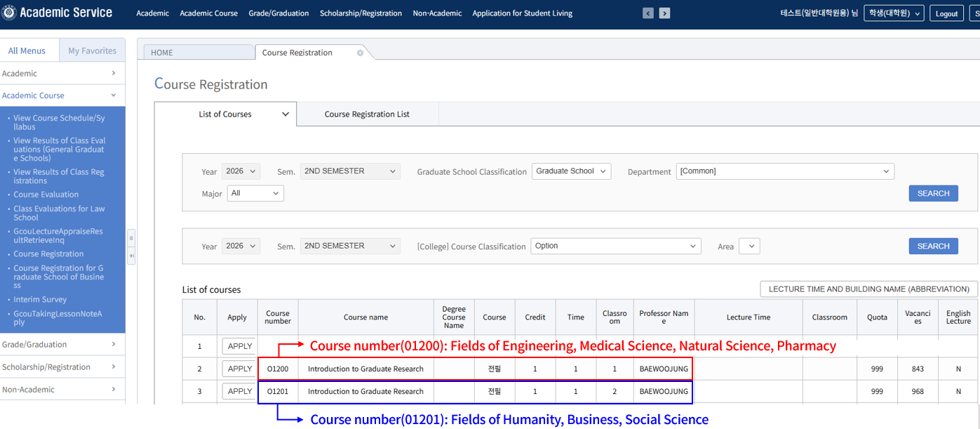Open Class Evaluations for Law School

click(x=59, y=213)
